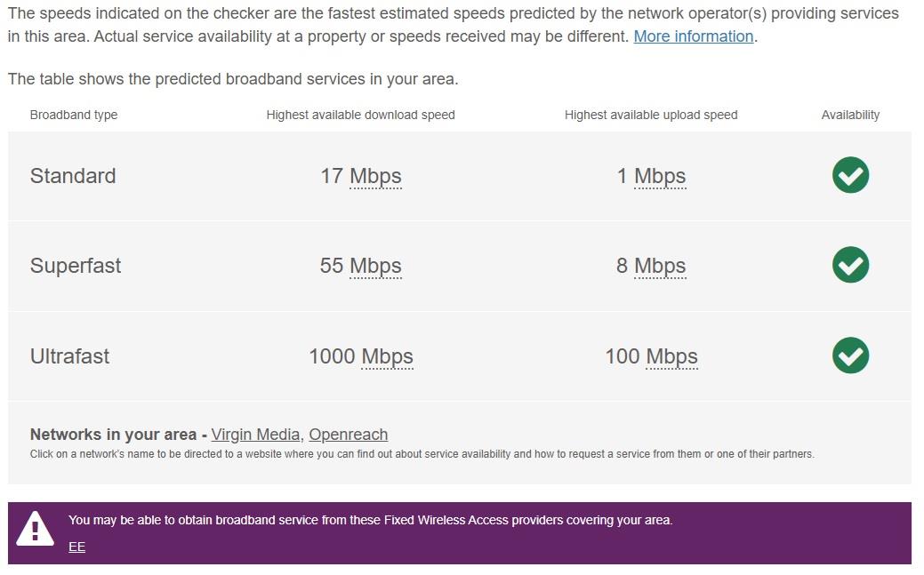Click Mbps abbreviation beside 8 upload speed
This screenshot has height=575, width=924.
pyautogui.click(x=660, y=266)
